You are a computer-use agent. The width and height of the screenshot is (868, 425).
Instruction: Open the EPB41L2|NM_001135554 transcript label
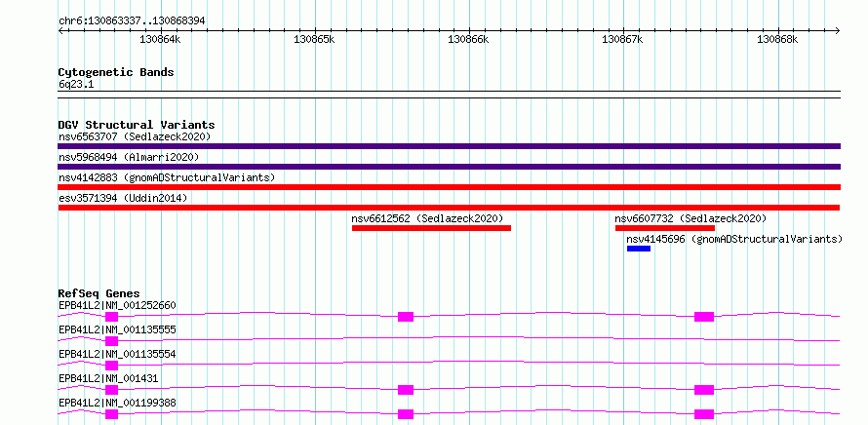(117, 354)
